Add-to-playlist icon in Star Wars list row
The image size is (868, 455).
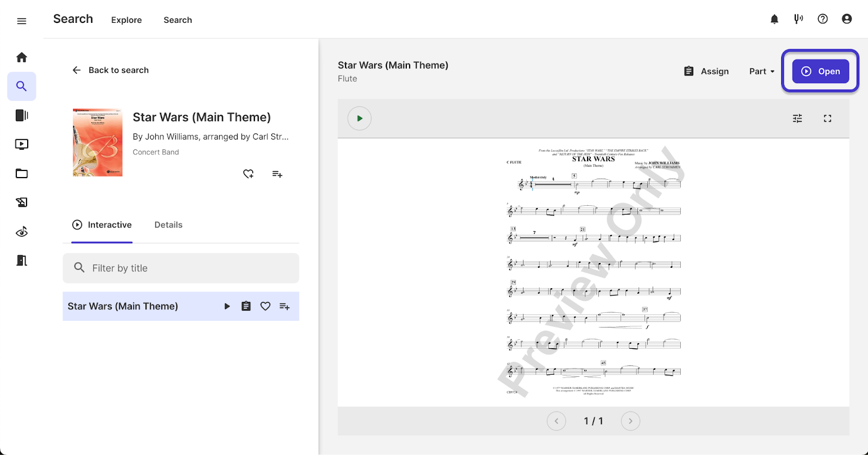(x=284, y=306)
